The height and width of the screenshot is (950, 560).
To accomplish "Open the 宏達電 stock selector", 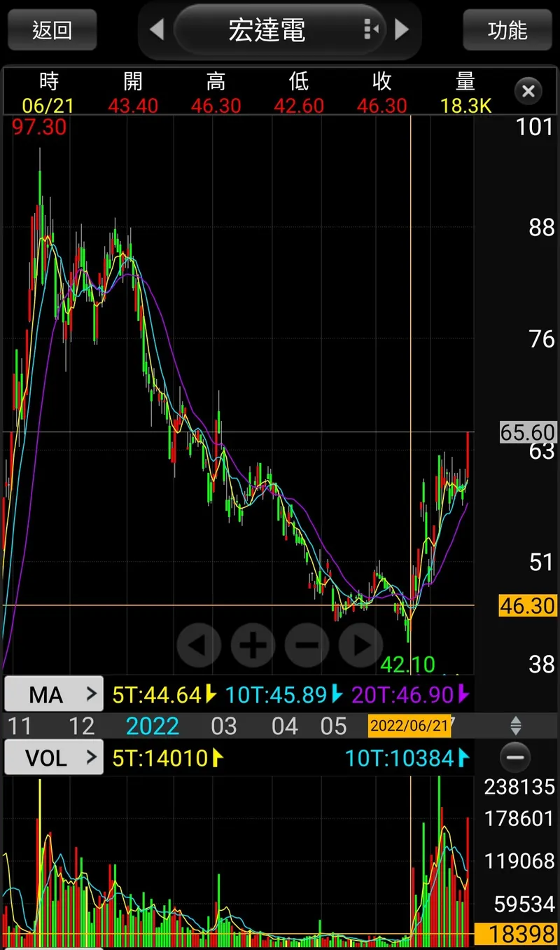I will [279, 29].
